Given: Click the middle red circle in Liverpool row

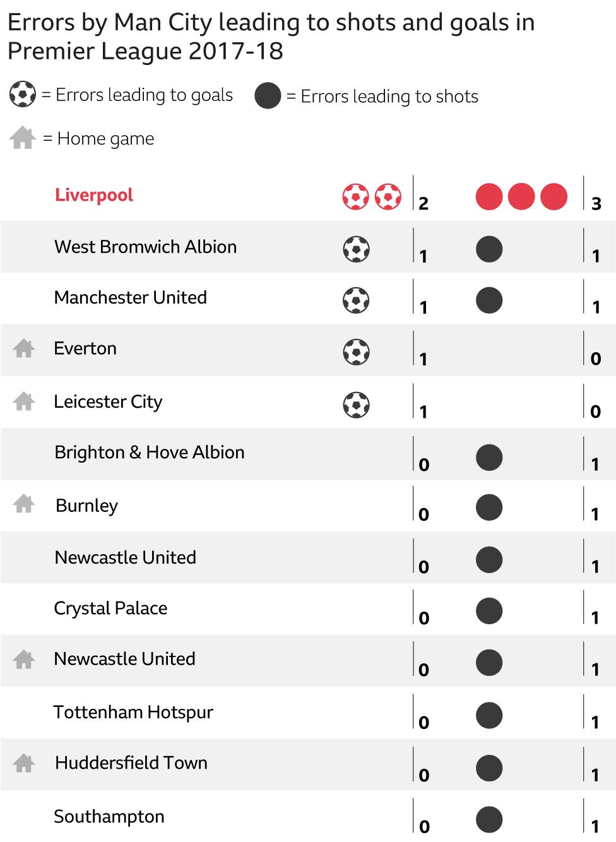Looking at the screenshot, I should point(521,197).
